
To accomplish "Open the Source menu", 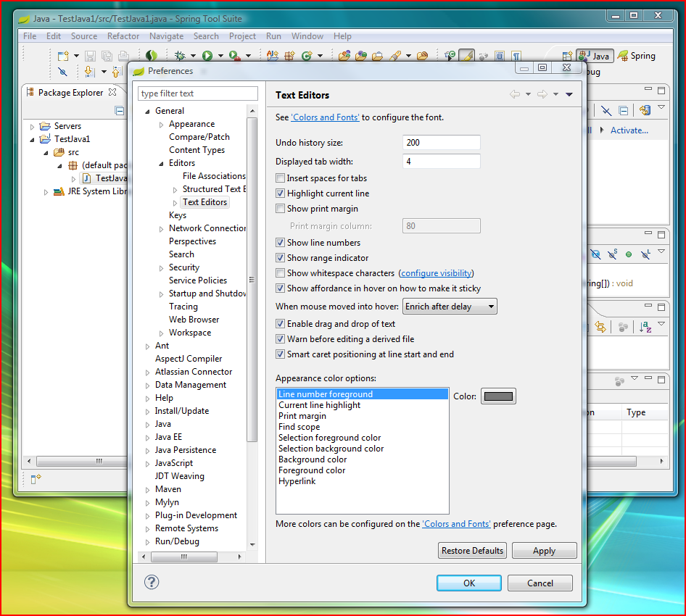I will 84,36.
